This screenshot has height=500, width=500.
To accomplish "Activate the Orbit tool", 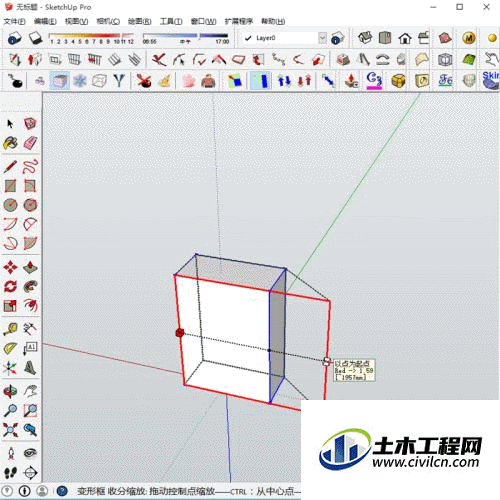I will pos(10,391).
